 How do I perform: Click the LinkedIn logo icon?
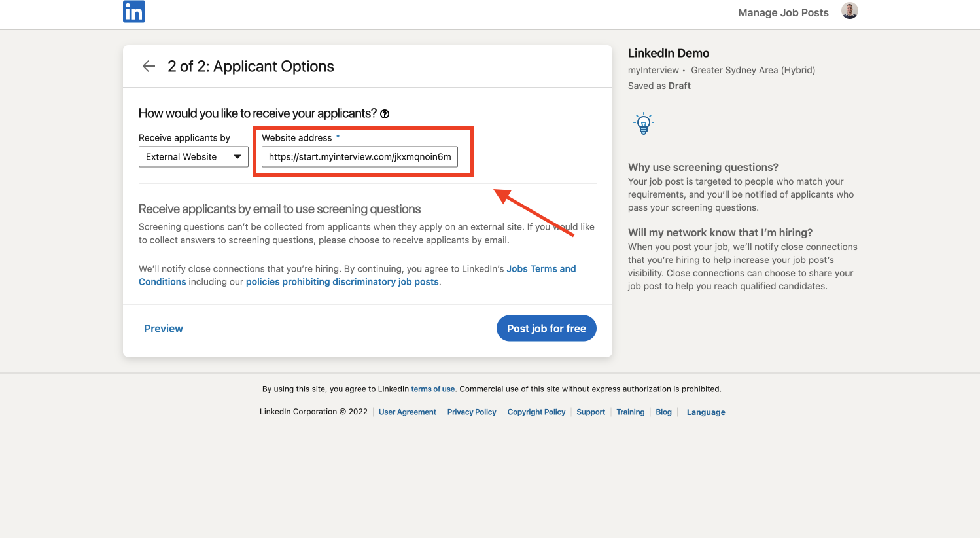[134, 12]
